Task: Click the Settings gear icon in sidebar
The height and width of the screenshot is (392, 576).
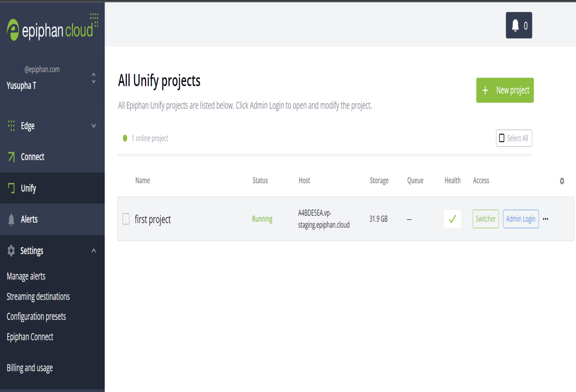Action: (11, 251)
